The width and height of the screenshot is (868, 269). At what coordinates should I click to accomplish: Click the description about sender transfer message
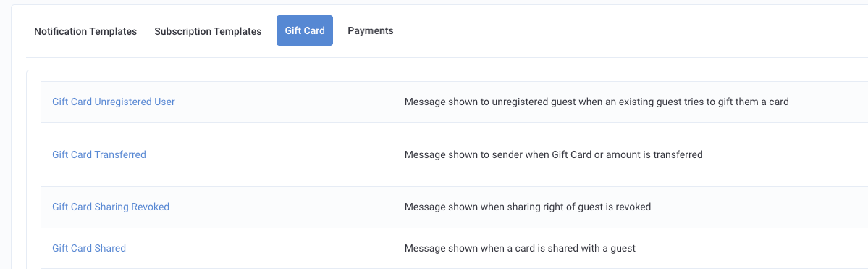click(x=553, y=154)
